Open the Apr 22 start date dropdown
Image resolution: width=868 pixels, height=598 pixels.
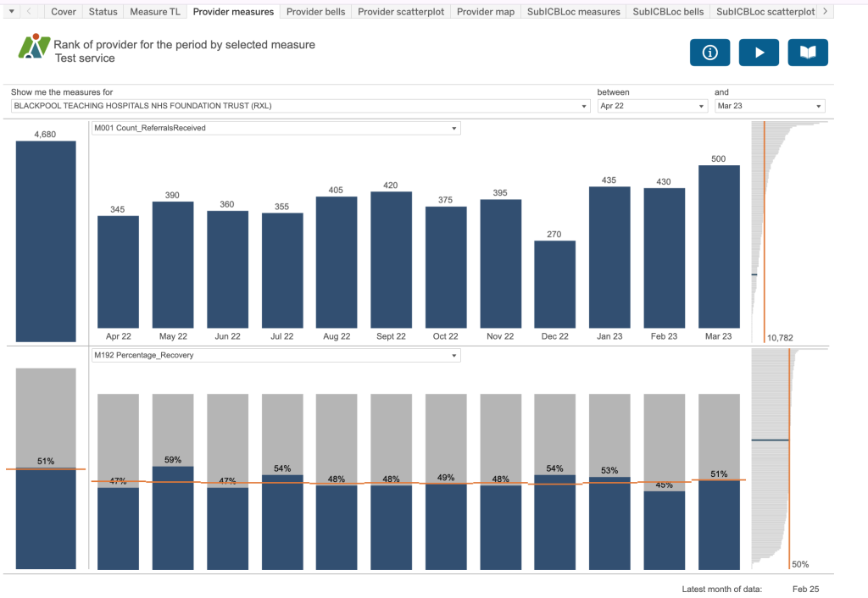[701, 107]
